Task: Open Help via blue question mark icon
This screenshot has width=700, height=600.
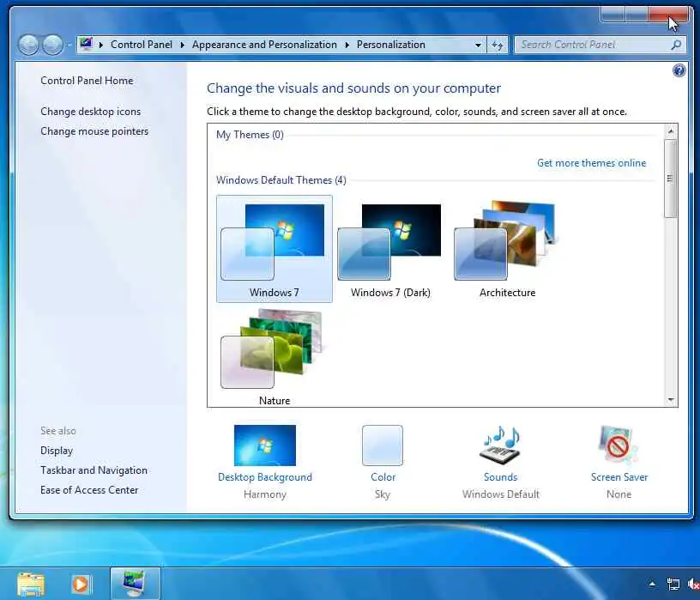Action: pyautogui.click(x=679, y=70)
